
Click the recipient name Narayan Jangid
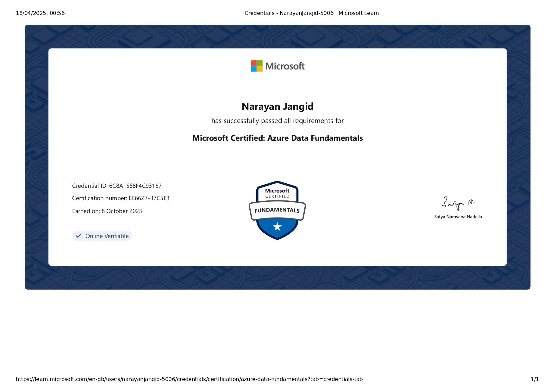pos(277,107)
